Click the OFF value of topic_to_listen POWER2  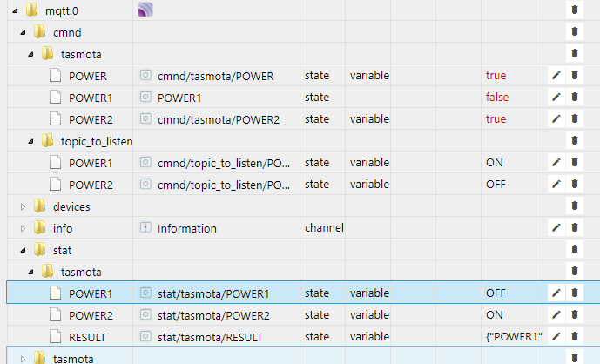coord(496,185)
